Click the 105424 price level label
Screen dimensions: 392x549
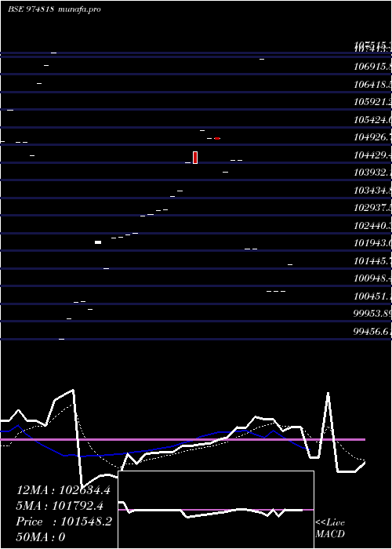click(372, 120)
